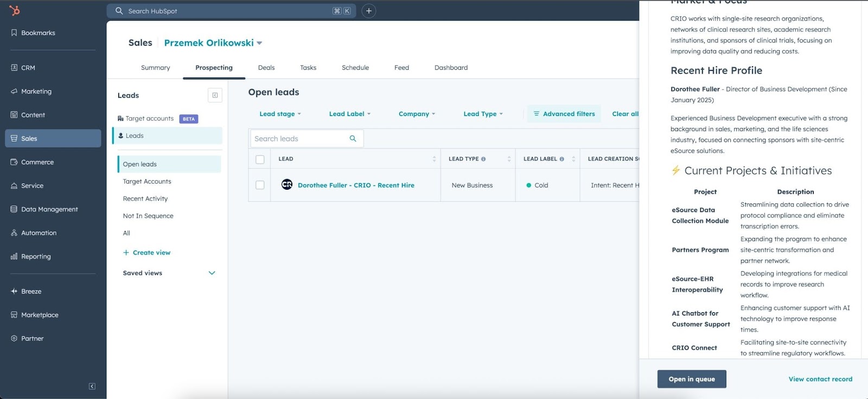The height and width of the screenshot is (399, 868).
Task: Switch to the Tasks tab
Action: click(x=308, y=68)
